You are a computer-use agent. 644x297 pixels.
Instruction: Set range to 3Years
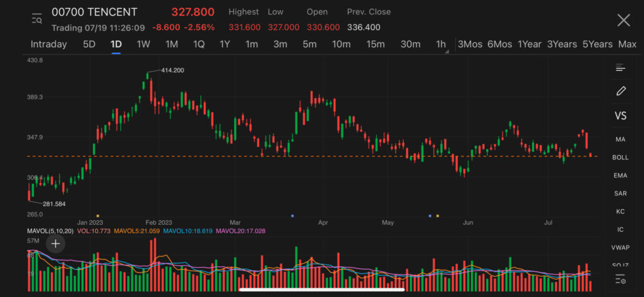562,45
